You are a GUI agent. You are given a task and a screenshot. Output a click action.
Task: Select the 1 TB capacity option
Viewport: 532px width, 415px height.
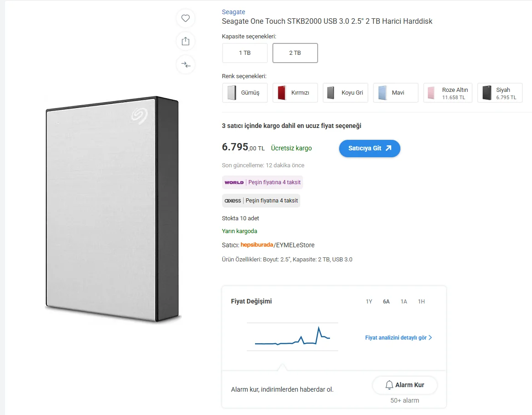click(x=245, y=53)
